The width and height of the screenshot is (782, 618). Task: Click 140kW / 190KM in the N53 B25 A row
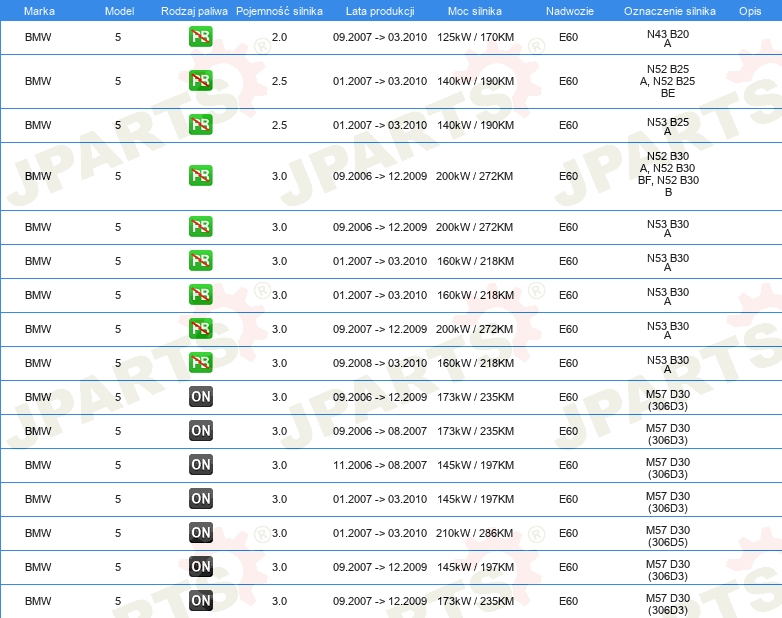click(x=475, y=125)
